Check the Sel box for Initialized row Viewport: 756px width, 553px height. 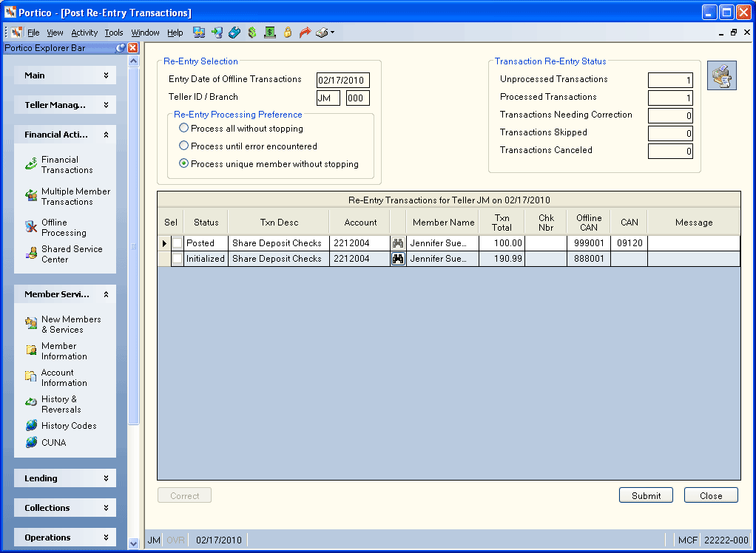(178, 259)
